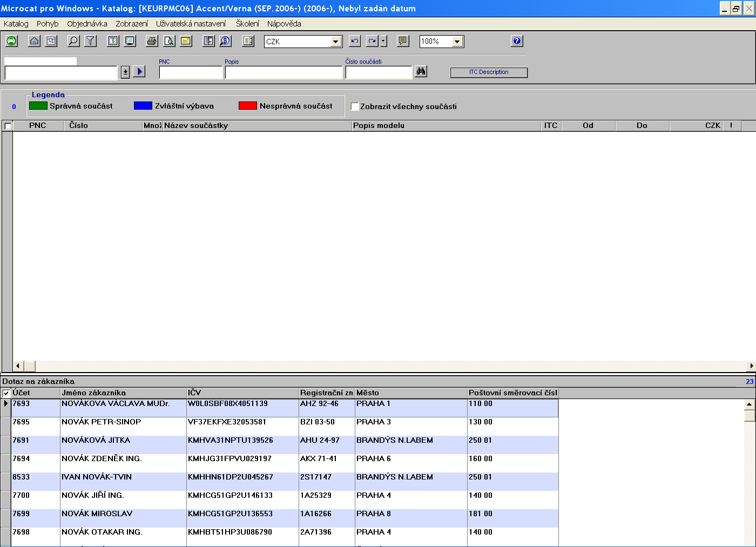Sort by the PNC column header

[38, 125]
